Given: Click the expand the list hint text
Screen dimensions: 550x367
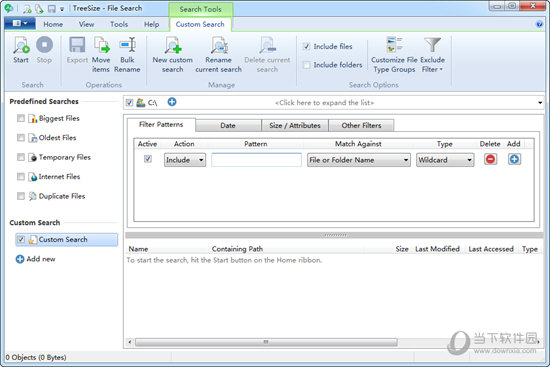Looking at the screenshot, I should 324,103.
